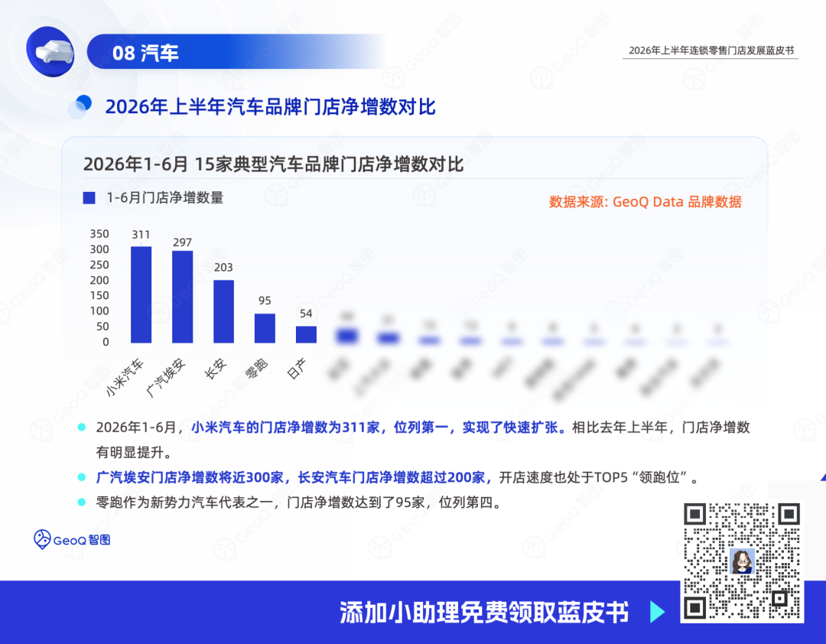The image size is (826, 644).
Task: Click the 零跑 bar labeled 95
Action: [x=265, y=328]
